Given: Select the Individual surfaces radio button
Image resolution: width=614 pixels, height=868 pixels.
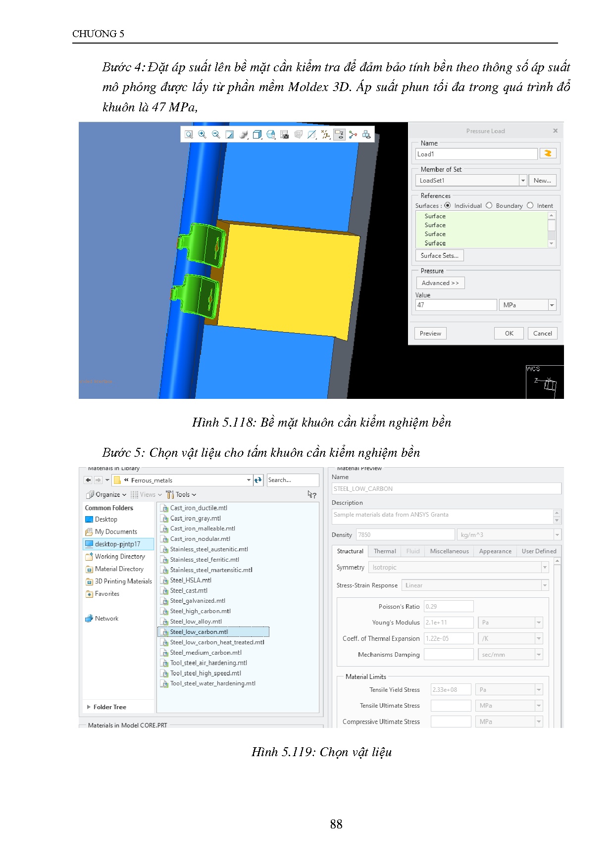Looking at the screenshot, I should click(448, 206).
